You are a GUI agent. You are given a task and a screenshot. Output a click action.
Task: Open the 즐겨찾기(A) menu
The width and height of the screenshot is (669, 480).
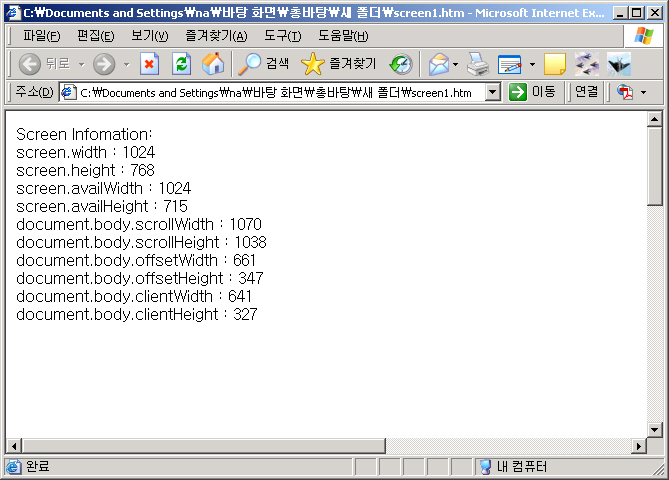click(216, 36)
